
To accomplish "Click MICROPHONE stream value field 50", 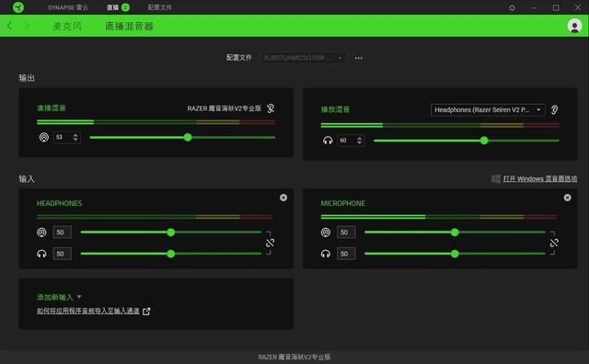I will (346, 233).
